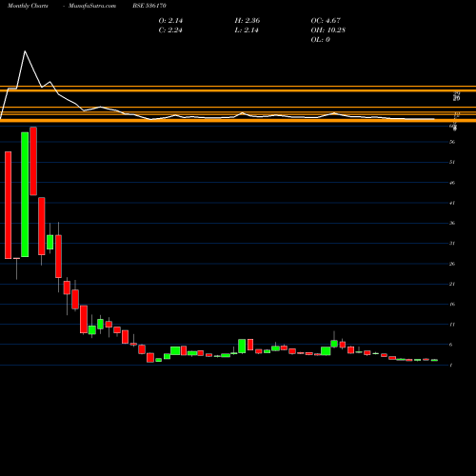
Task: Click the price axis label 36
Action: click(452, 223)
